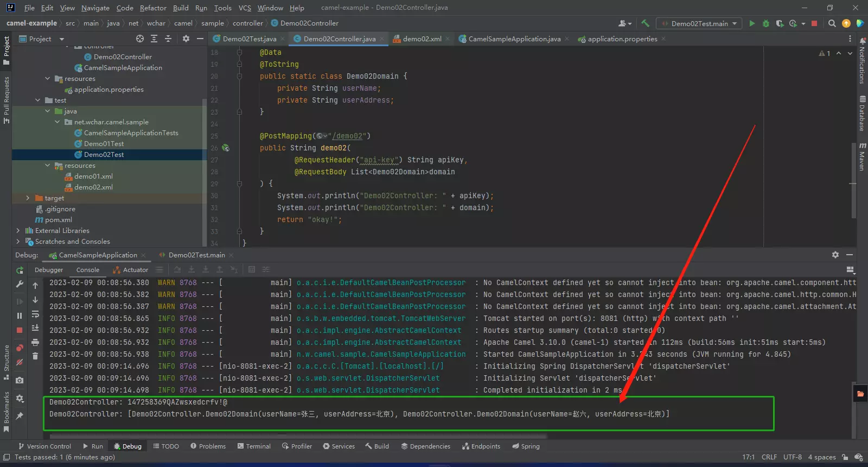Screen dimensions: 868x467
Task: Select Demo01Test in the project tree
Action: coord(104,144)
